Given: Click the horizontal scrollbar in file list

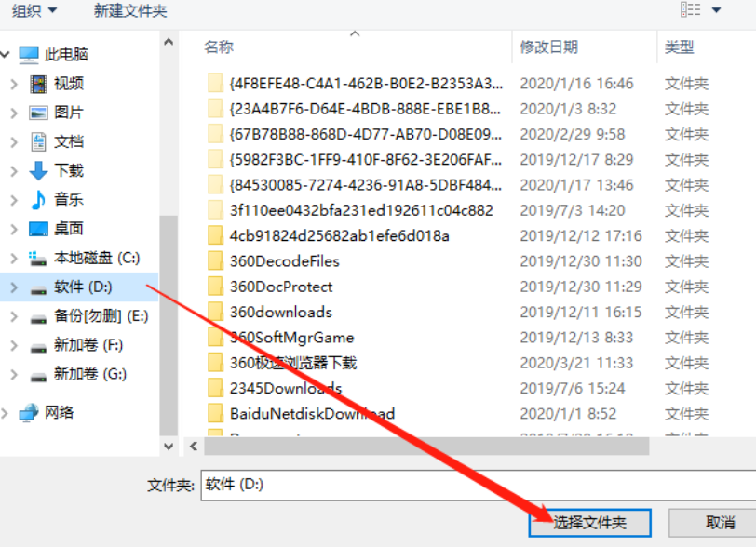Looking at the screenshot, I should pyautogui.click(x=426, y=447).
